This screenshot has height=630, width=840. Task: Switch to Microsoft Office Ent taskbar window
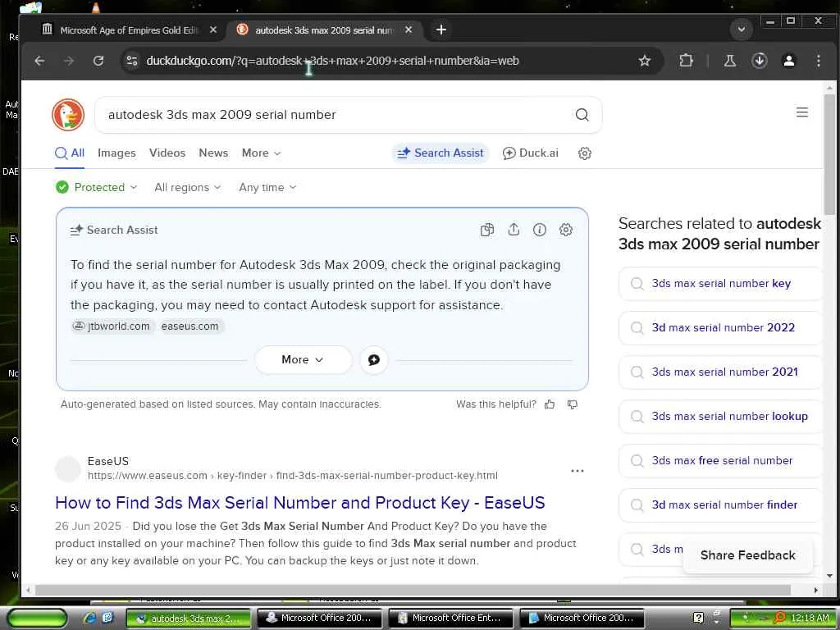coord(450,619)
